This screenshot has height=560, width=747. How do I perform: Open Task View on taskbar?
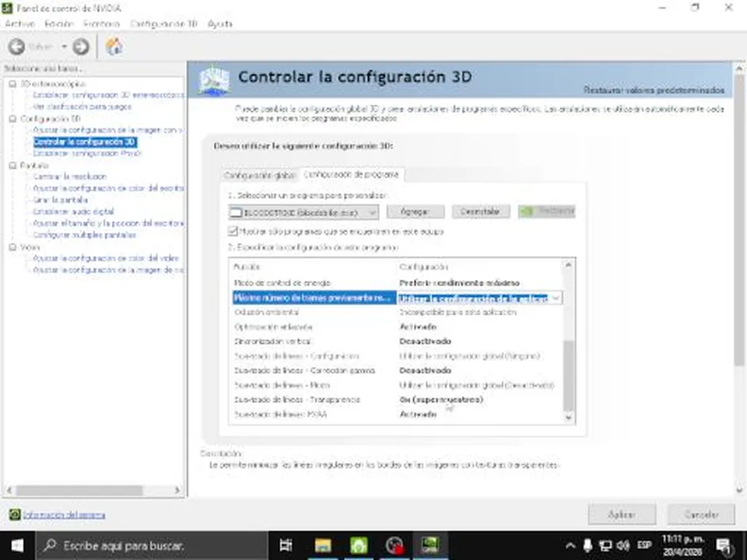coord(286,546)
